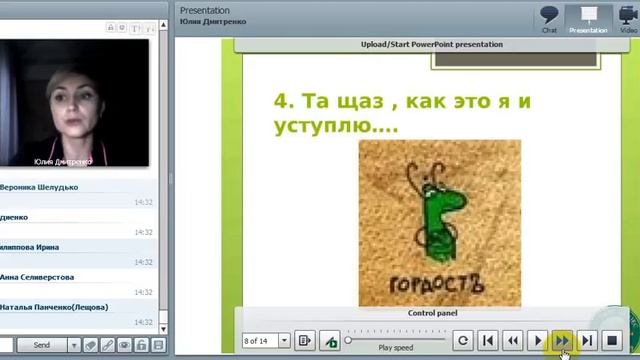This screenshot has width=640, height=360.
Task: Open the Send options dropdown arrow
Action: pos(74,345)
